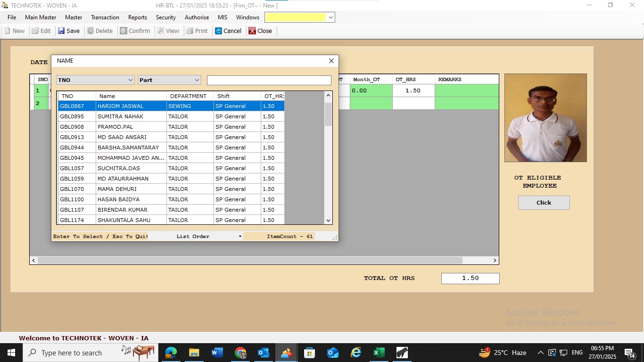Click the Cancel toolbar icon
This screenshot has height=362, width=644.
pyautogui.click(x=219, y=31)
